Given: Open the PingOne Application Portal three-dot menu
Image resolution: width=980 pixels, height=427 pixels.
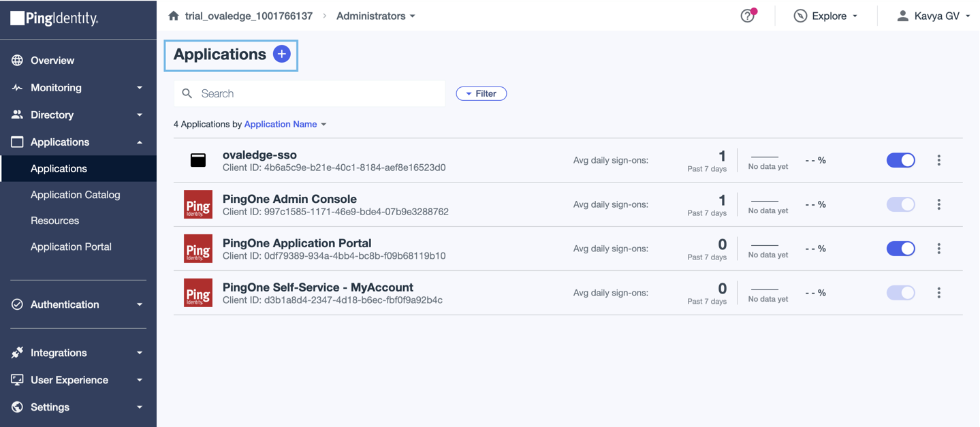Looking at the screenshot, I should 938,249.
